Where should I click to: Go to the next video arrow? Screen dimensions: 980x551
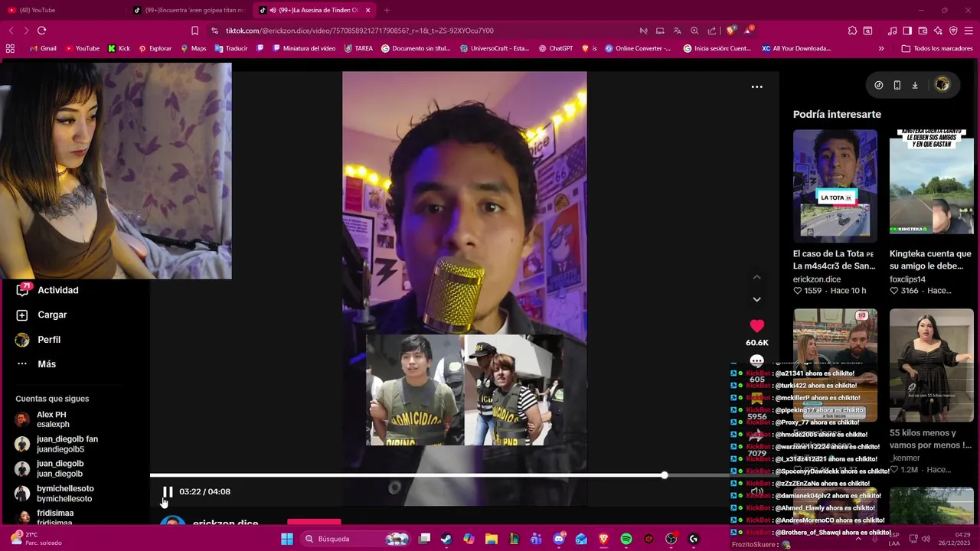756,299
